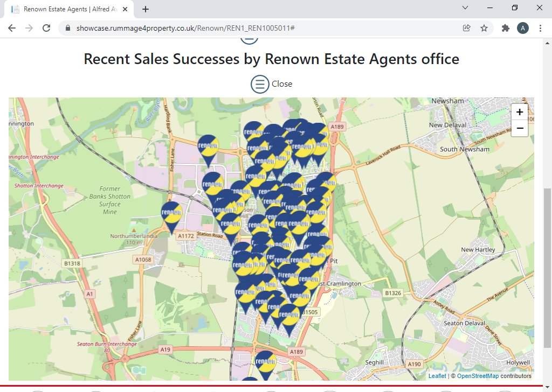
Task: Click the Leaflet credit link
Action: [437, 376]
